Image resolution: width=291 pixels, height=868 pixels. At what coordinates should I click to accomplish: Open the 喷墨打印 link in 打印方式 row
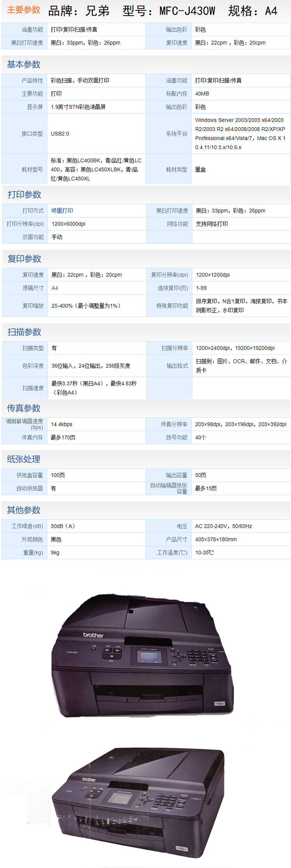tap(62, 210)
